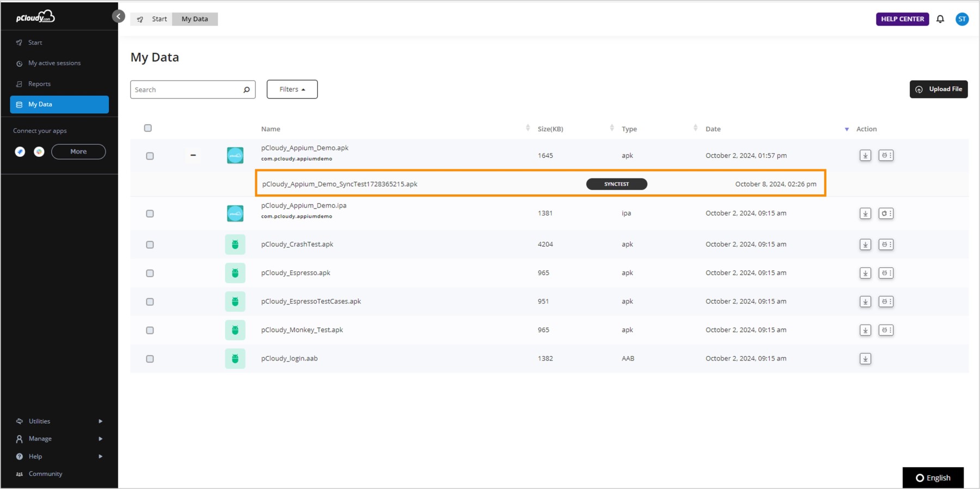Click the pCloudy_Appium_Demo_SyncTest1728365215.apk file name
Screen dimensions: 980x489
pyautogui.click(x=340, y=184)
